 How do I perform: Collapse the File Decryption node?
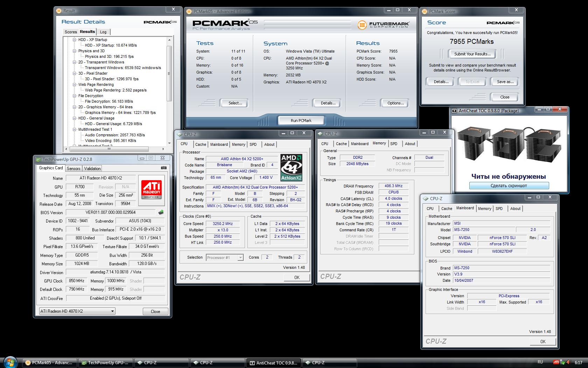[74, 96]
